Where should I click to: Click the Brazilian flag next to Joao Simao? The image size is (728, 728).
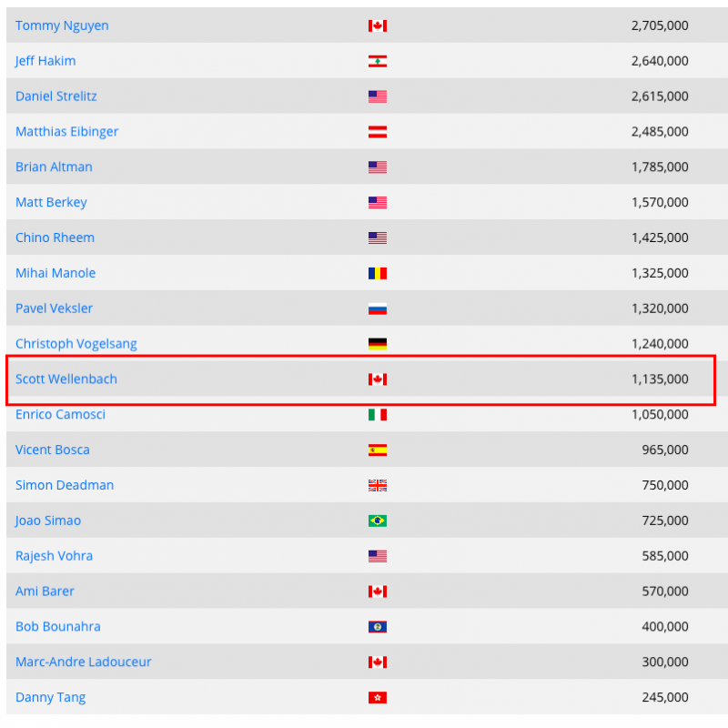tap(378, 521)
